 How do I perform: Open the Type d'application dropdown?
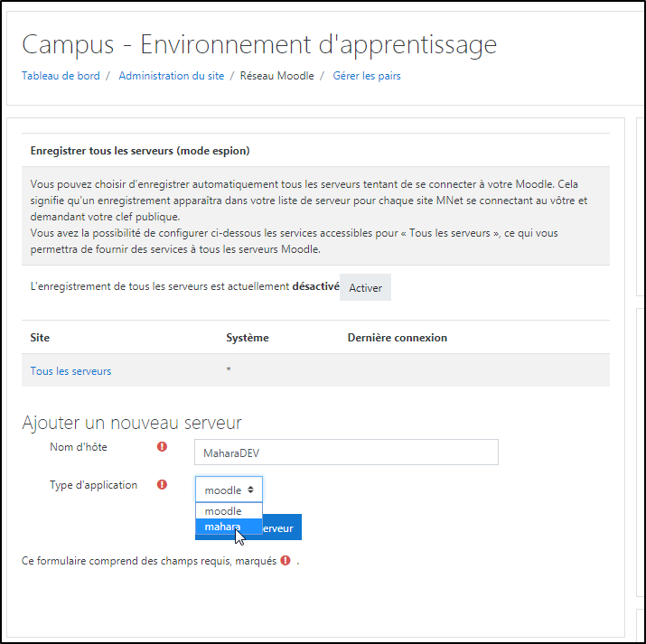(x=229, y=490)
